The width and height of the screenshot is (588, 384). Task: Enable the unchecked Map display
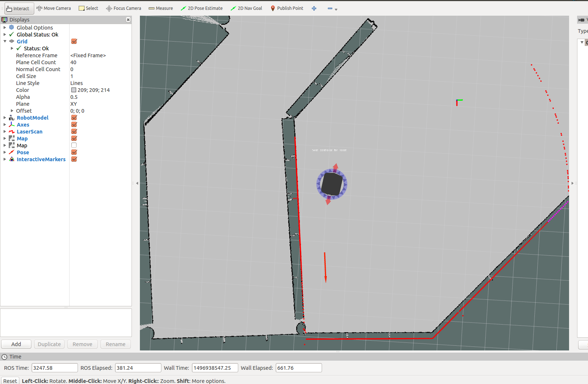click(x=74, y=146)
